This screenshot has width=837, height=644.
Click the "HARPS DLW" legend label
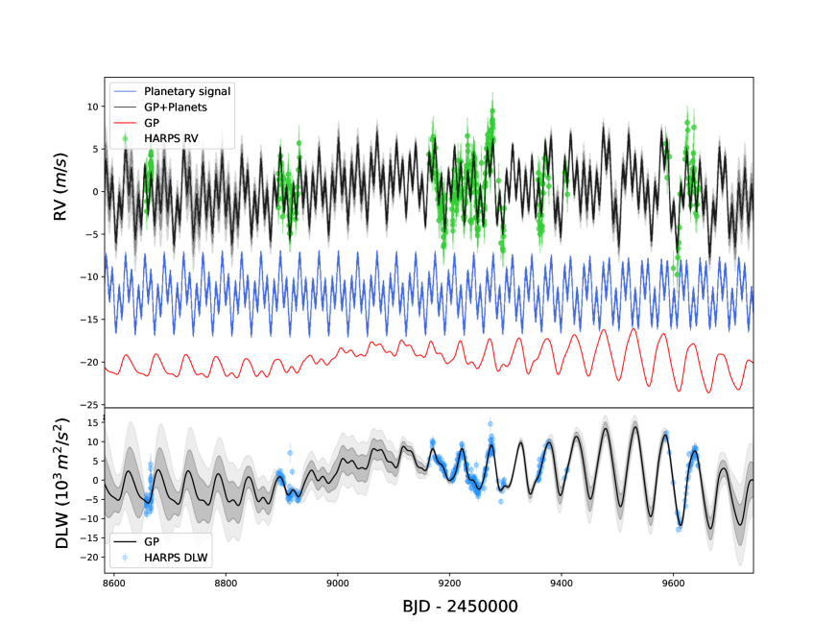click(x=176, y=558)
